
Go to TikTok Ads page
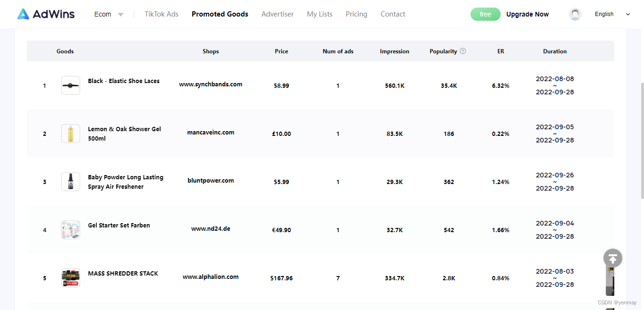click(162, 14)
